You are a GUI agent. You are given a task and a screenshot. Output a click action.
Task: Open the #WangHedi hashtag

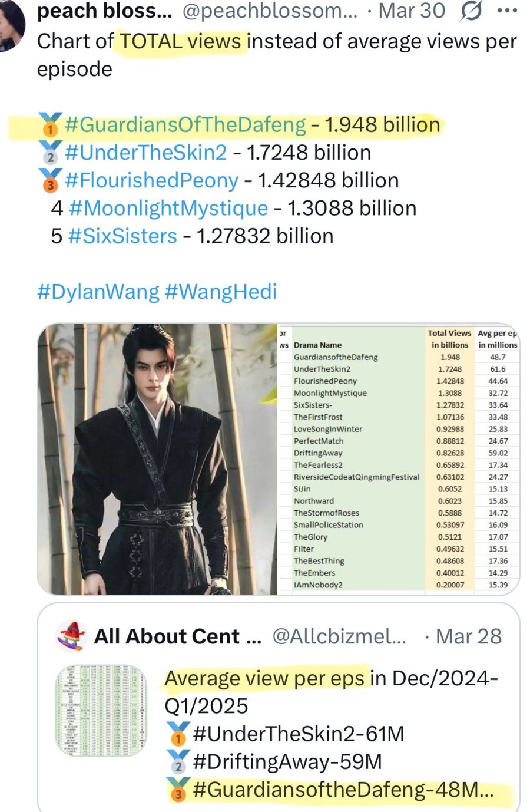click(221, 292)
